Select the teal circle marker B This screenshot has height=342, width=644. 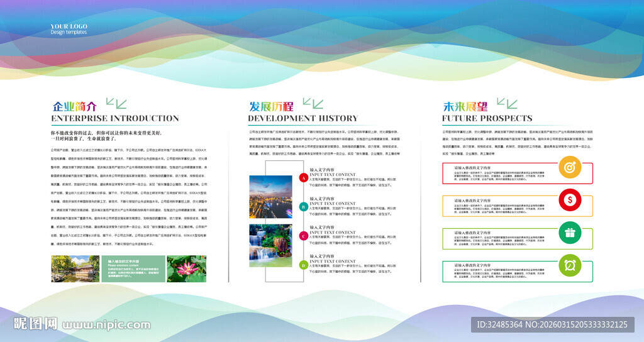(x=304, y=207)
